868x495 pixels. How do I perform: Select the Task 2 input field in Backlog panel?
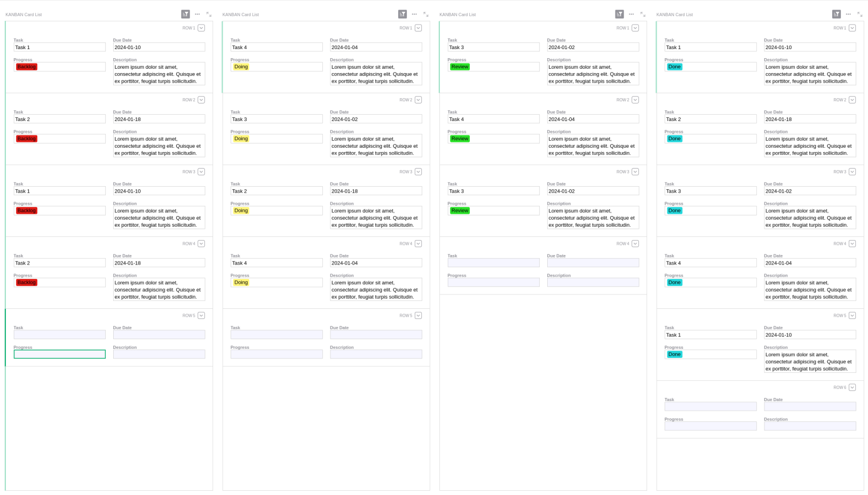pyautogui.click(x=59, y=119)
